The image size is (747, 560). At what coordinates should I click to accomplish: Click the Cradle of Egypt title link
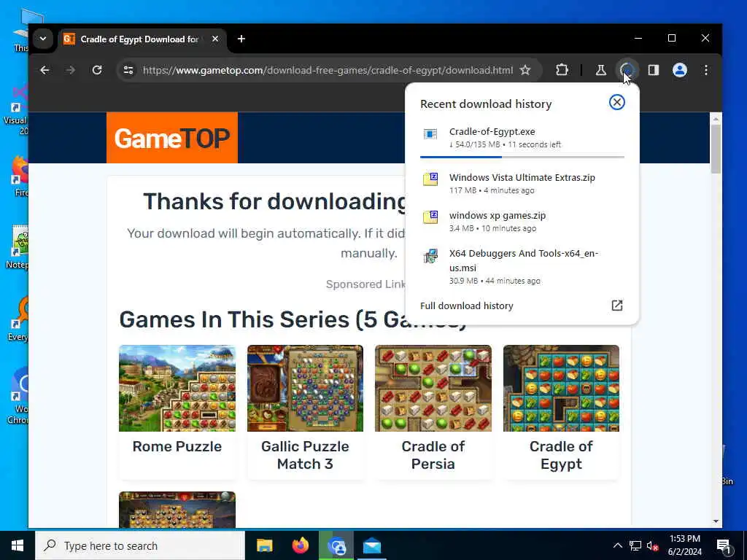[561, 455]
